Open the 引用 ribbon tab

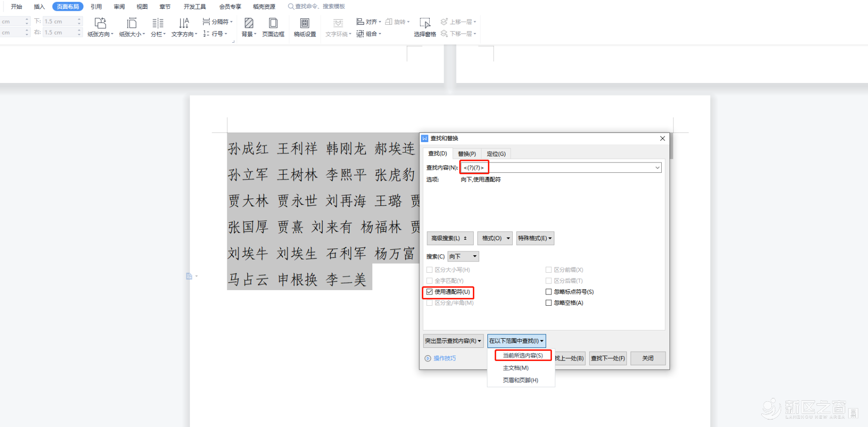[x=96, y=6]
